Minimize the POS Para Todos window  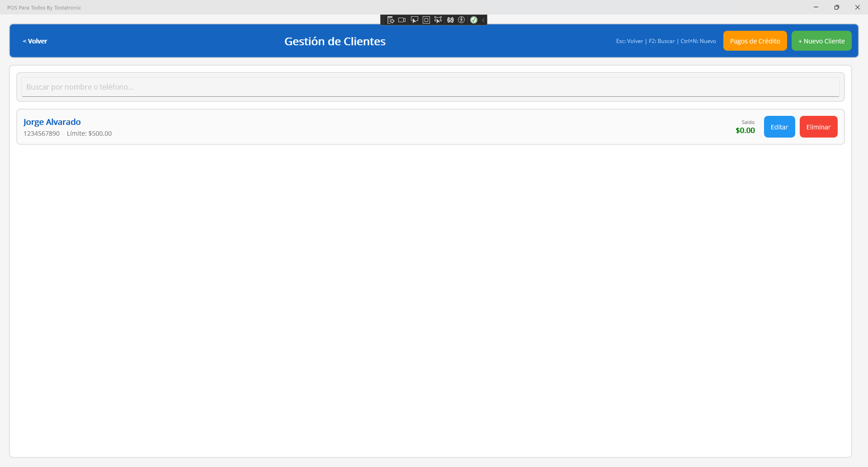(x=816, y=7)
